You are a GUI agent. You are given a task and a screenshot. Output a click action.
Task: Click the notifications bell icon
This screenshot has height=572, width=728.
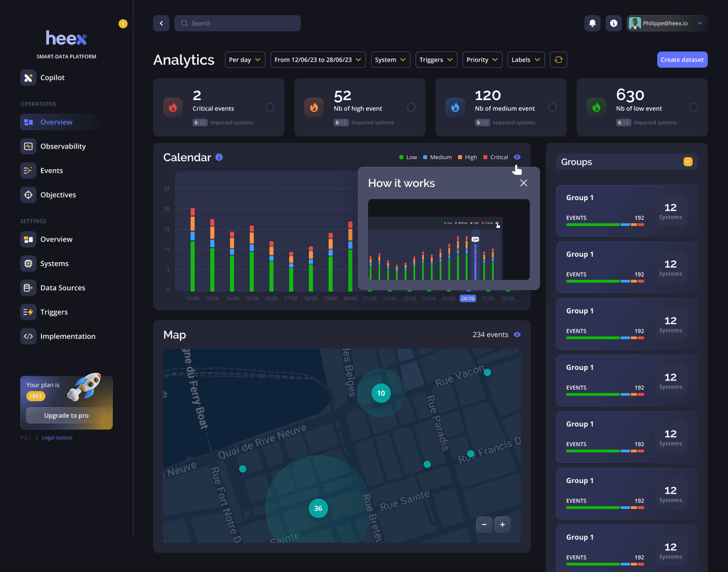click(593, 23)
